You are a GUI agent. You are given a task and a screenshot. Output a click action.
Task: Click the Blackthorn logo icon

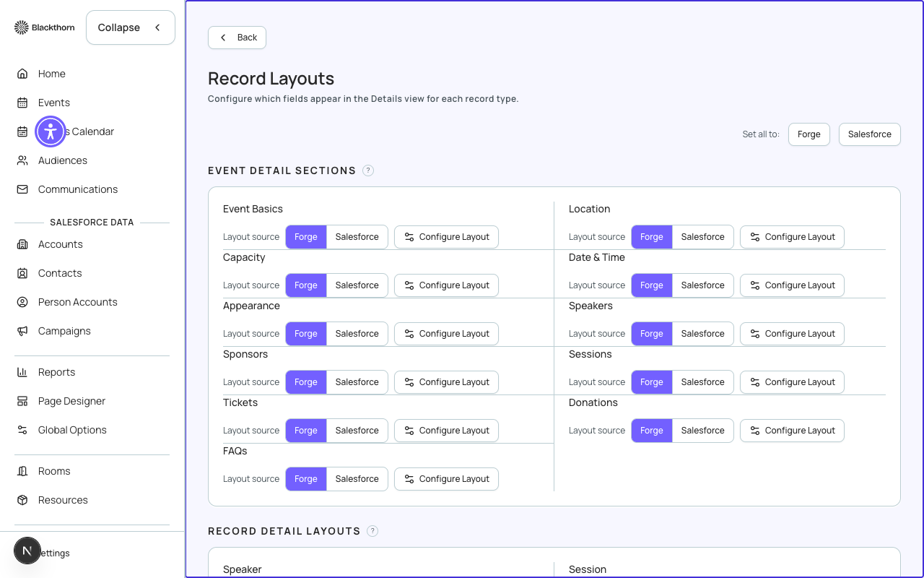click(22, 27)
